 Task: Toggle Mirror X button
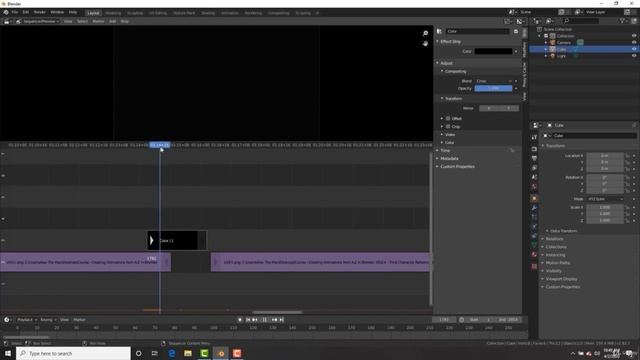489,108
